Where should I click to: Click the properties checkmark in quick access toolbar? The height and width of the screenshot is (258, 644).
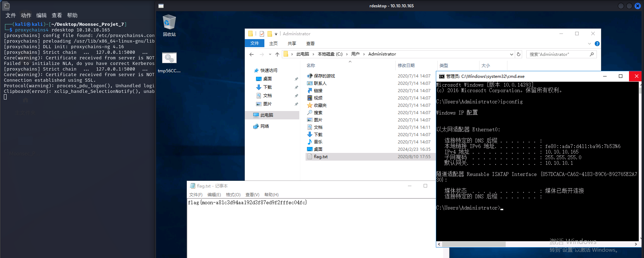pyautogui.click(x=262, y=34)
